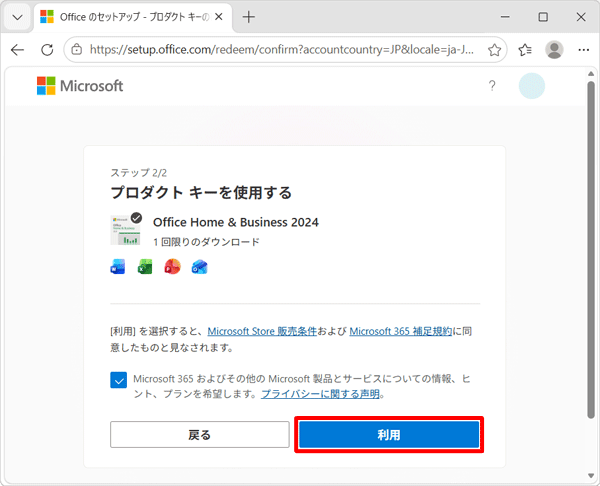Click the page vertical scrollbar thumb

point(591,249)
